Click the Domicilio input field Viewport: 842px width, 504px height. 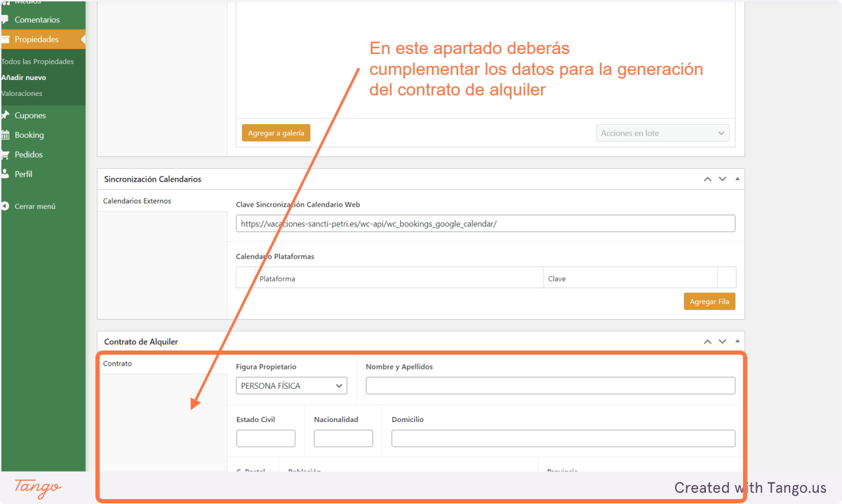563,438
